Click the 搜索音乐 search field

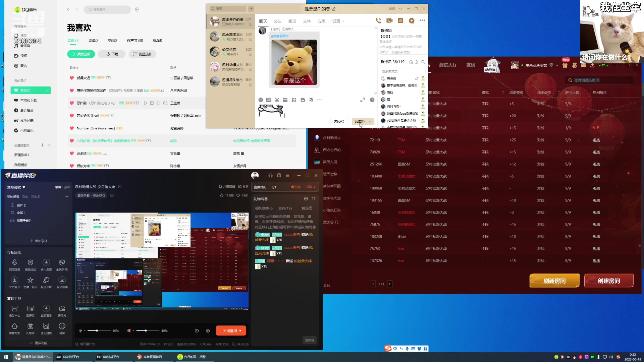coord(107,9)
